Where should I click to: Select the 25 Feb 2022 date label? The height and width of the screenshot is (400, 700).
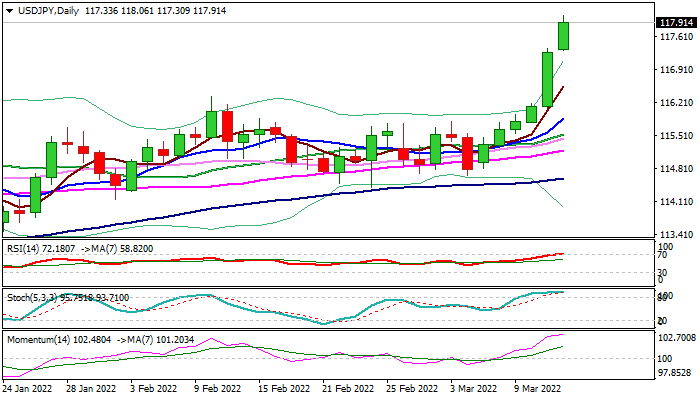click(411, 388)
